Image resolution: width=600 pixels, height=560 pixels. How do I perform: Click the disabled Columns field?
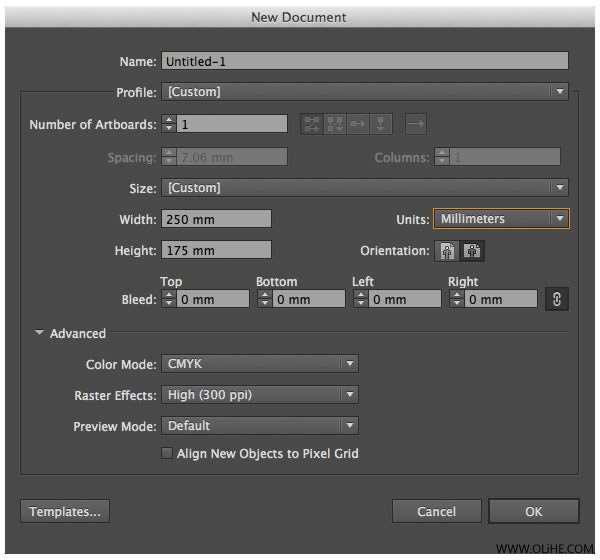[x=505, y=157]
